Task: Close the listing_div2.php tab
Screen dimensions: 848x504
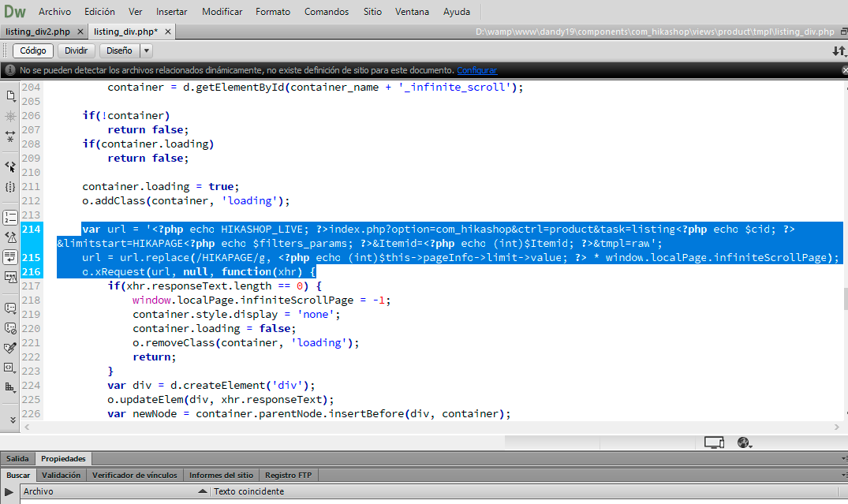Action: (80, 32)
